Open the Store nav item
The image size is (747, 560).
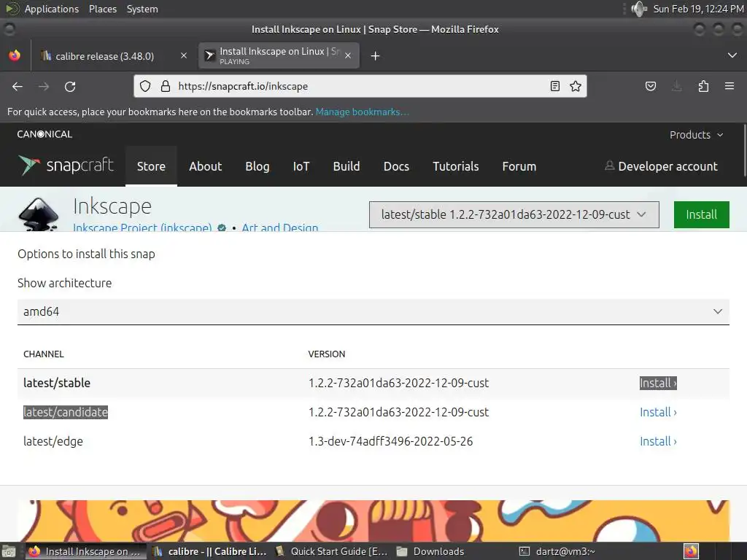click(151, 166)
